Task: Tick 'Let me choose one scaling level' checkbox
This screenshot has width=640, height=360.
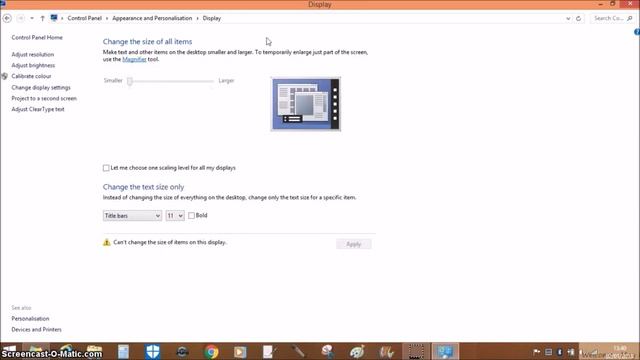Action: click(x=106, y=168)
